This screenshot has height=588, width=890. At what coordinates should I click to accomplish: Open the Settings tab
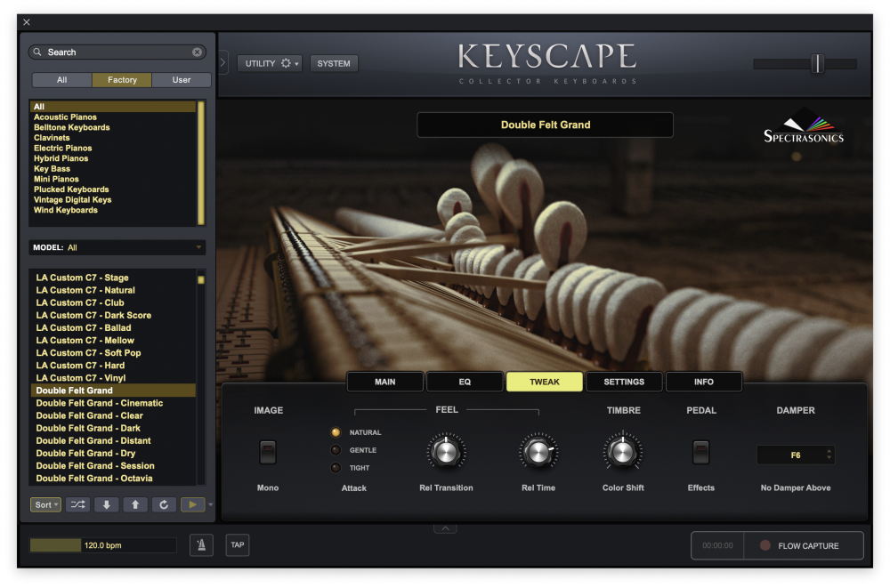tap(624, 382)
